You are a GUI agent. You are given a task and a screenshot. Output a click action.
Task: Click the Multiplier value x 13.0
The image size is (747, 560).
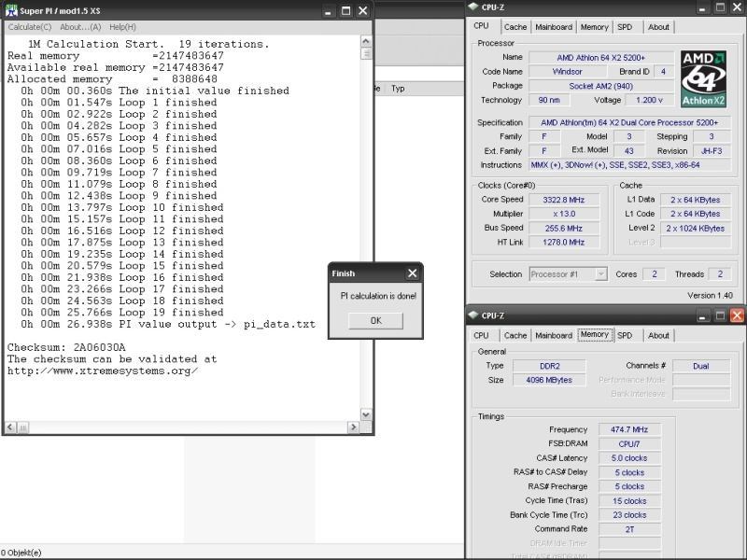pos(564,214)
